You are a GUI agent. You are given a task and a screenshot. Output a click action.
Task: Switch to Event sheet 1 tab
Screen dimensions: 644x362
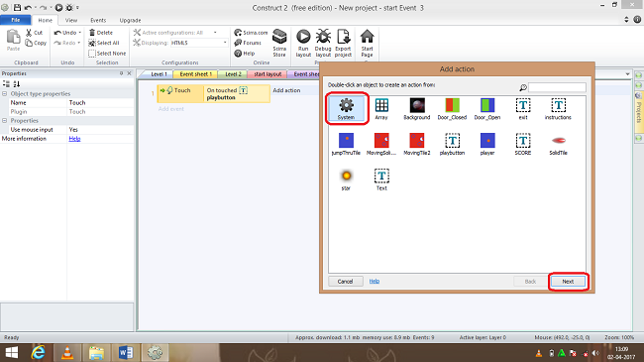(x=195, y=74)
